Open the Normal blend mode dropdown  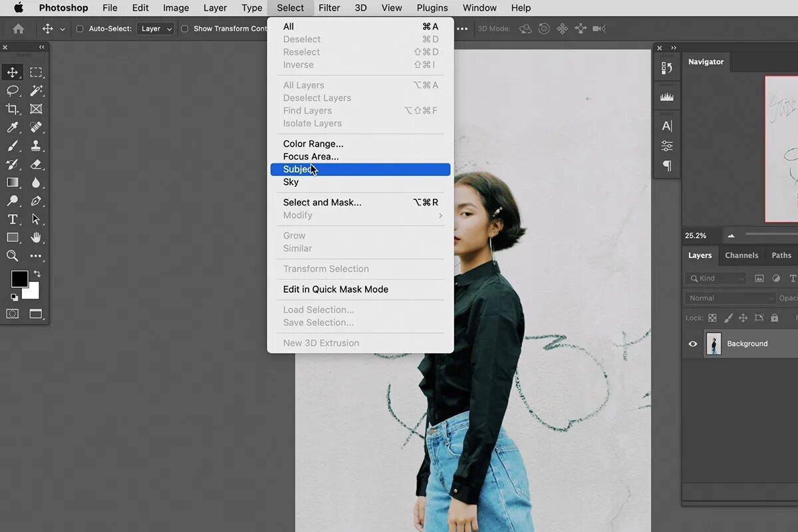click(x=730, y=298)
